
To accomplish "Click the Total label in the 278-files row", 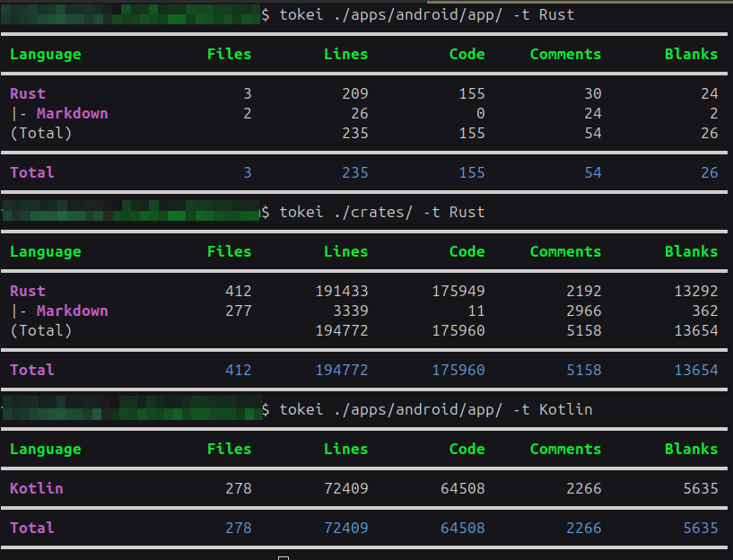I will click(31, 529).
